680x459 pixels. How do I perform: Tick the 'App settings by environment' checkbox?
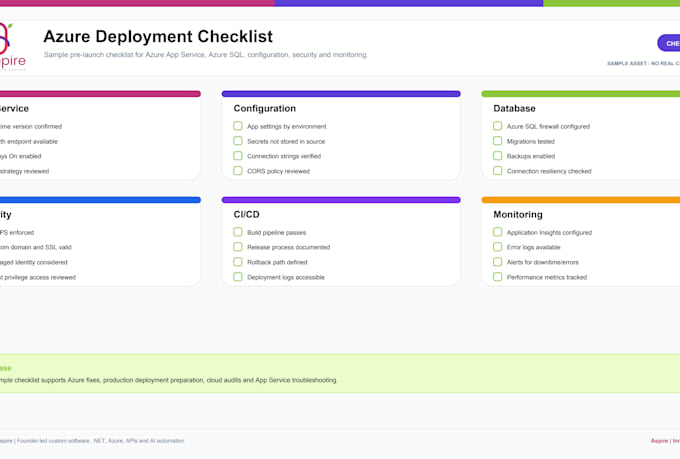(238, 126)
